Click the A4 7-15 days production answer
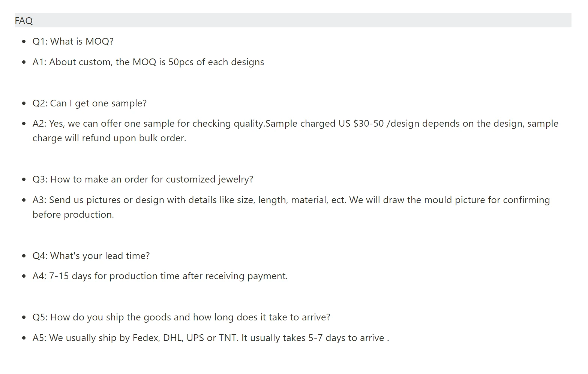This screenshot has height=374, width=588. click(x=160, y=276)
